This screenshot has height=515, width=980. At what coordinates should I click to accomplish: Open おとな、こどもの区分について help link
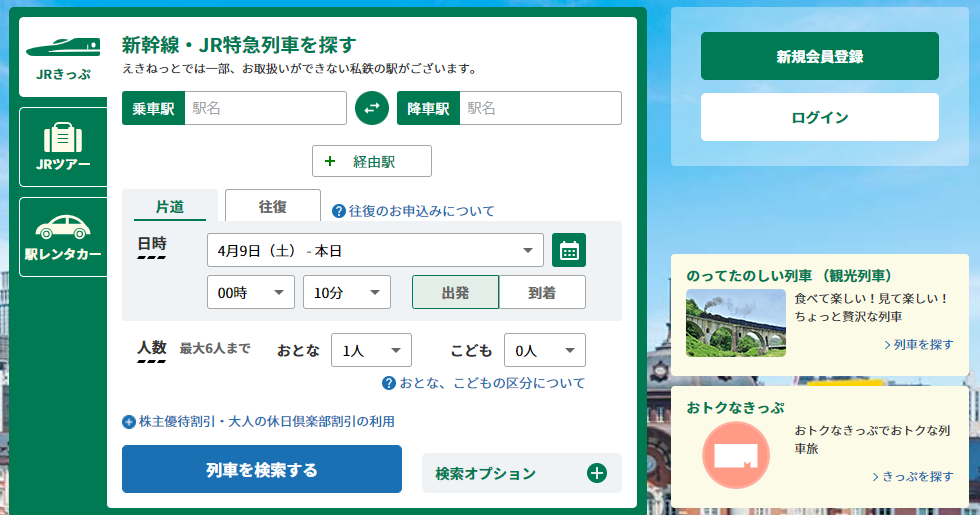[484, 383]
